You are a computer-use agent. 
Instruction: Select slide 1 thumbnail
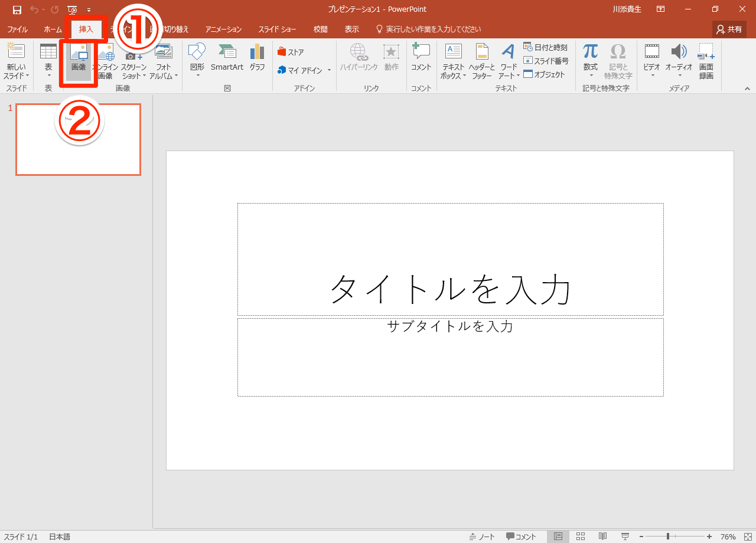point(78,140)
